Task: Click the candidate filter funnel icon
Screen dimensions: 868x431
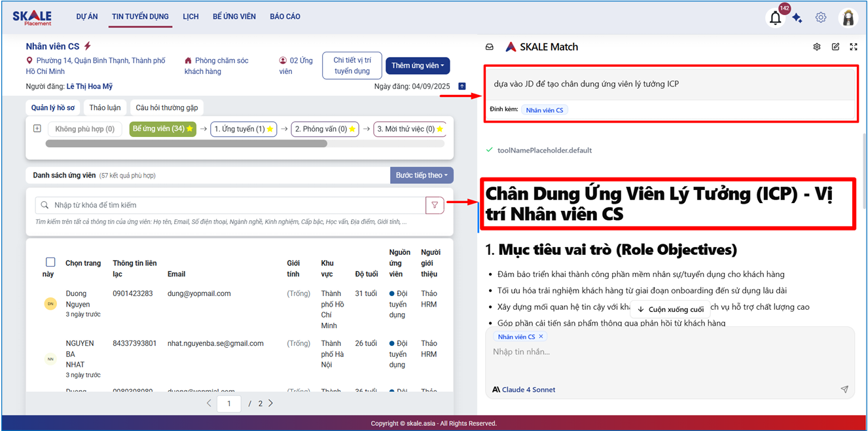Action: coord(435,205)
